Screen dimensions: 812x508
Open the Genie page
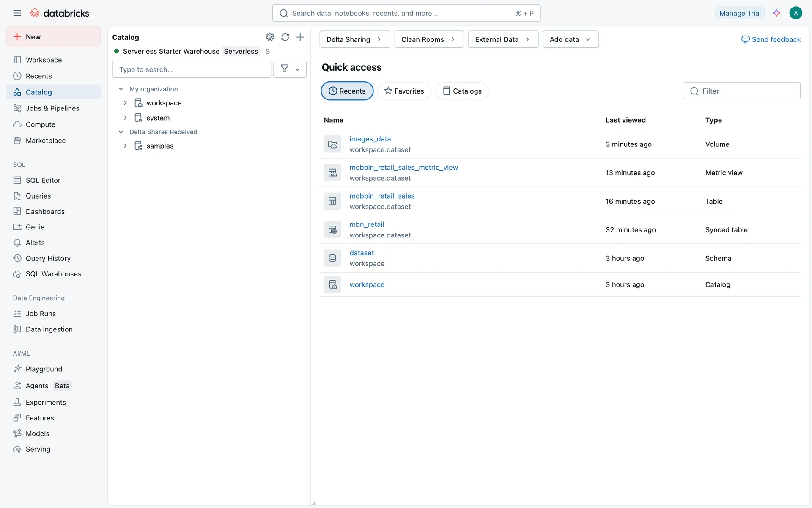pyautogui.click(x=35, y=227)
